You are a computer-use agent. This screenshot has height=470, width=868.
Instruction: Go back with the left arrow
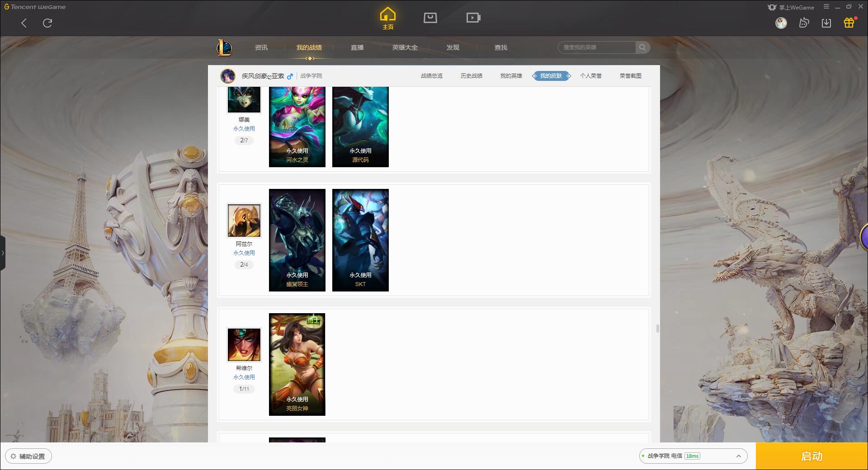[x=24, y=23]
